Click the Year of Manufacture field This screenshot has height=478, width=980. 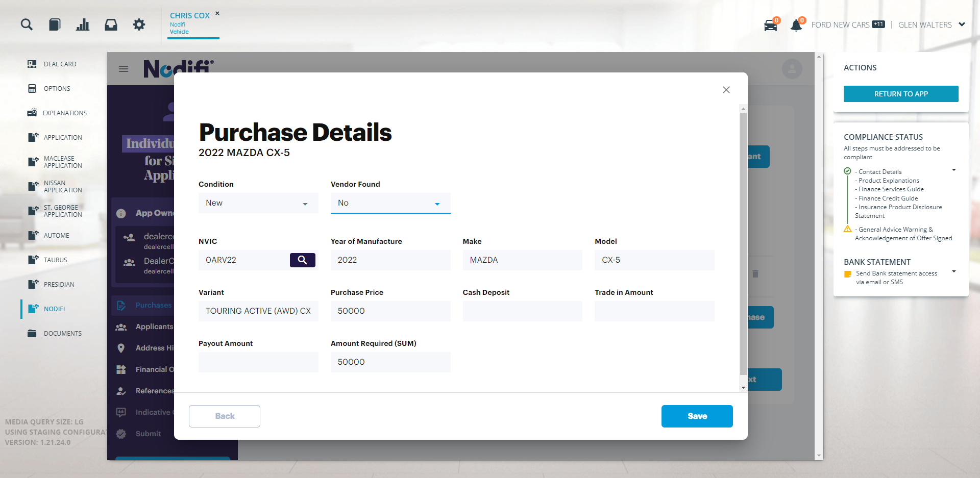point(390,260)
